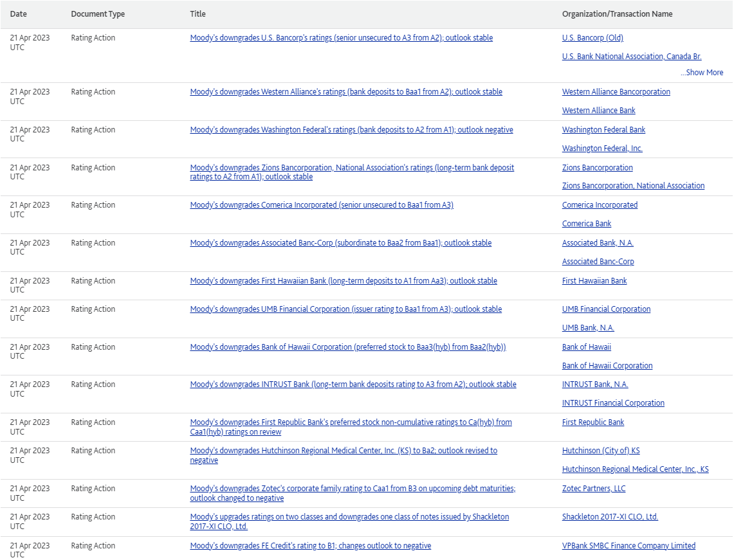The image size is (743, 560).
Task: Click the Document Type column header
Action: pos(98,14)
